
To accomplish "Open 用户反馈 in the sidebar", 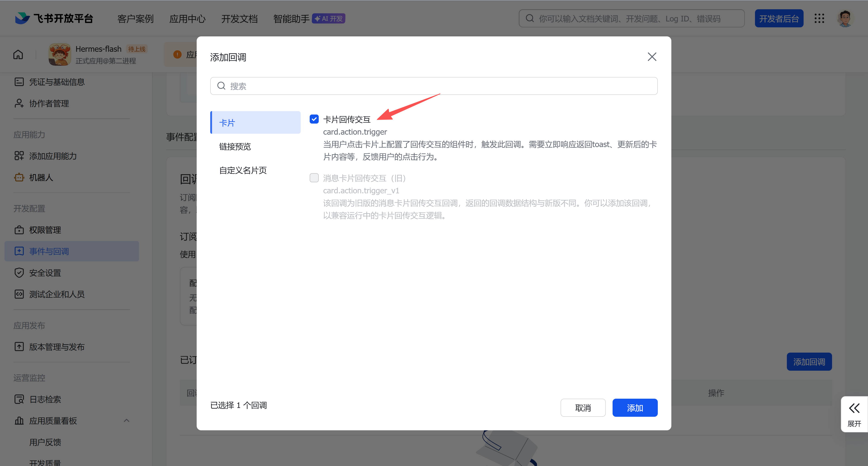I will 45,442.
